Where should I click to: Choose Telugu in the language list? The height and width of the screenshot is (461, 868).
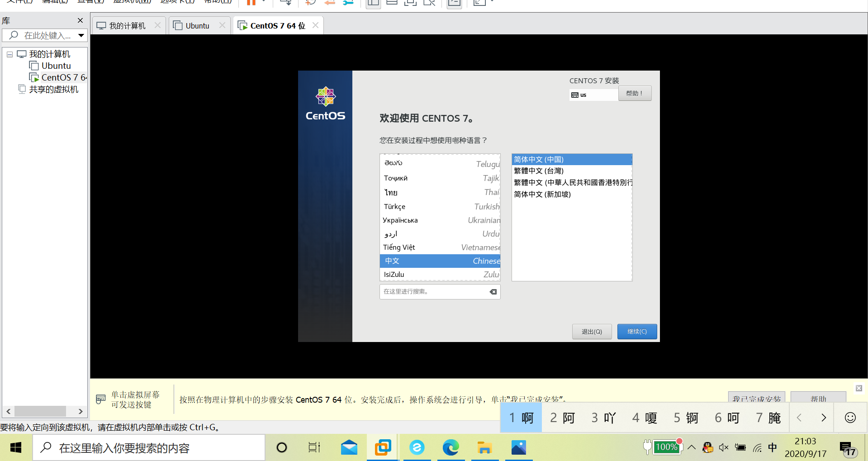(440, 163)
